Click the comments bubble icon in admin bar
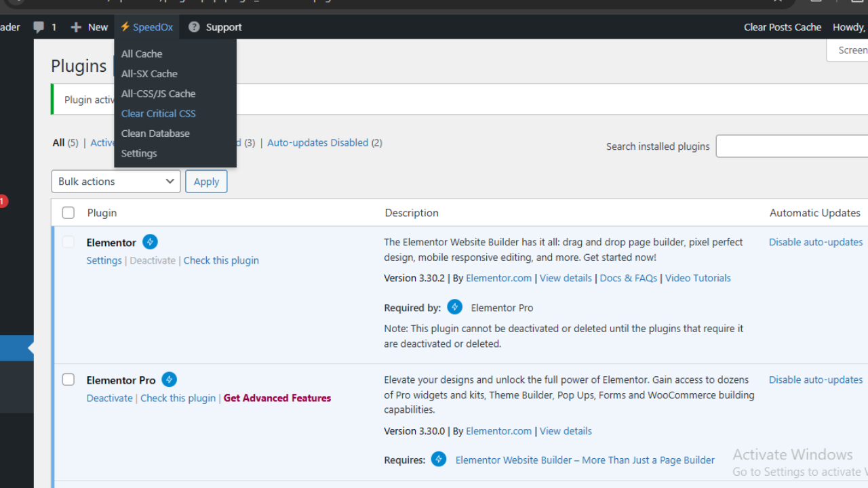 [x=39, y=27]
